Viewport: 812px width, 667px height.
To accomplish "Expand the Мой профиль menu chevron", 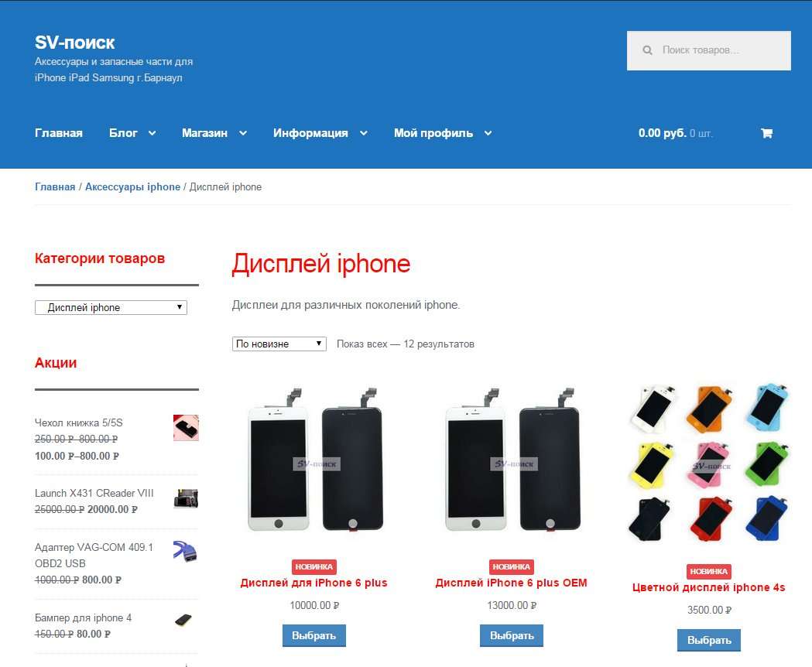I will [488, 133].
